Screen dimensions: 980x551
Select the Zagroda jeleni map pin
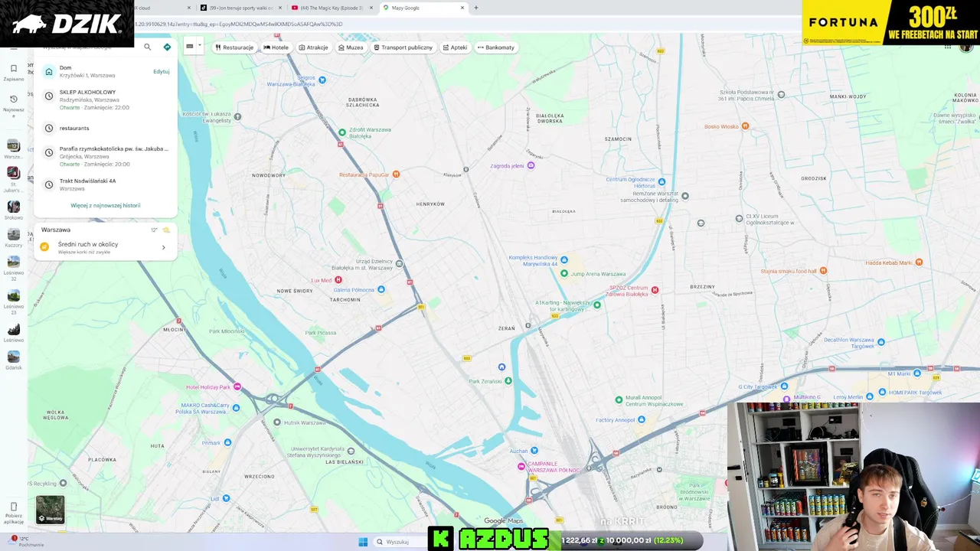[x=531, y=165]
